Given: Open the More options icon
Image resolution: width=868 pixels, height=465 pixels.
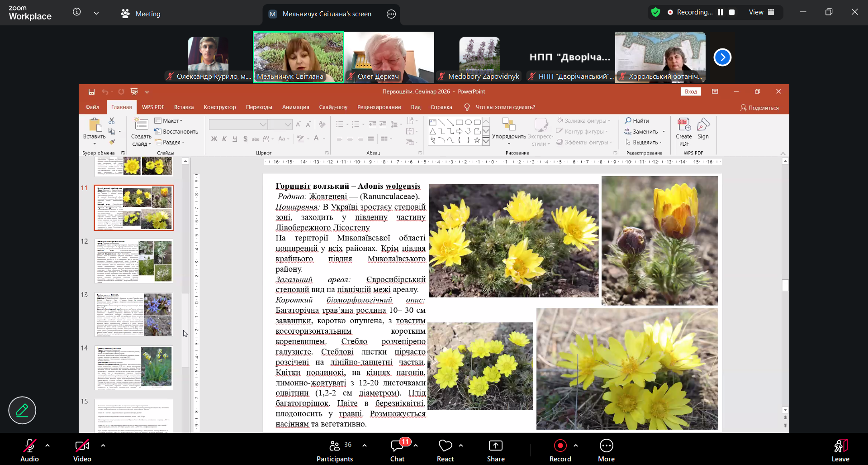Looking at the screenshot, I should 606,446.
